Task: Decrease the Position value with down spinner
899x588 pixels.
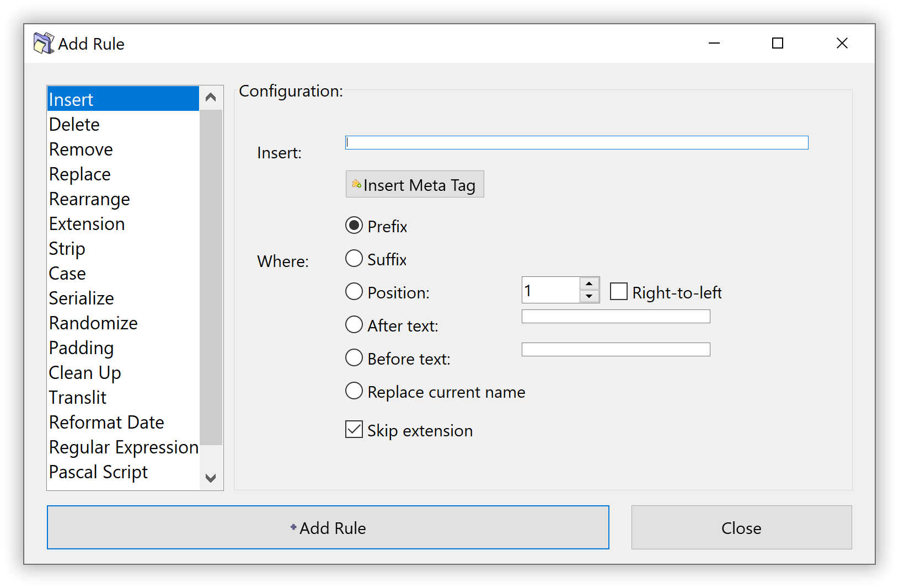Action: (589, 297)
